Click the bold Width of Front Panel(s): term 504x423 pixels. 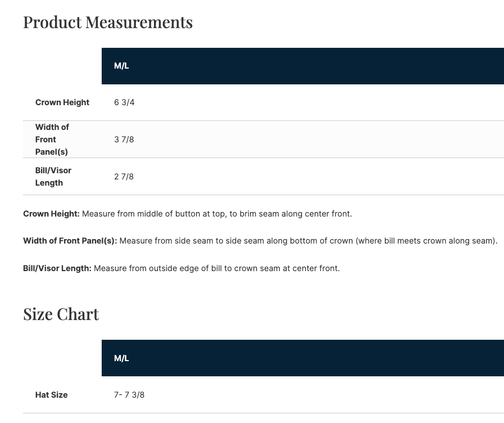pyautogui.click(x=70, y=241)
